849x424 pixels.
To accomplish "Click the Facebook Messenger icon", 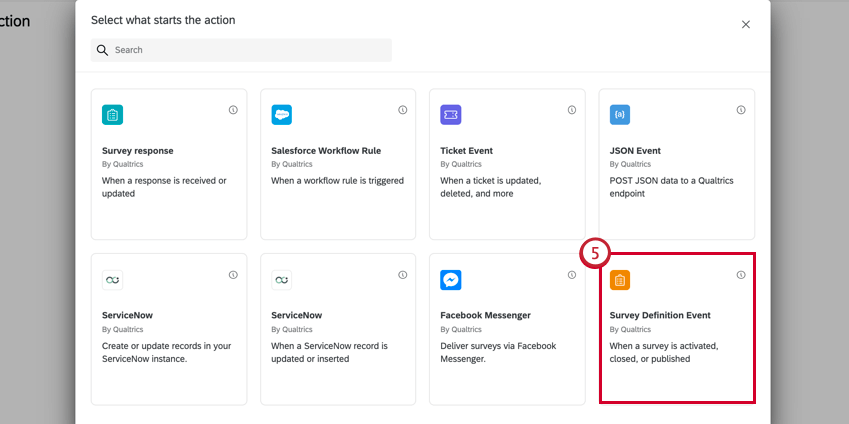I will coord(450,280).
